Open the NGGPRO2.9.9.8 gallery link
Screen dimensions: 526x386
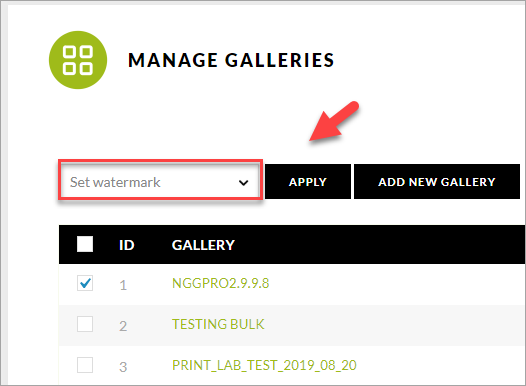(220, 283)
